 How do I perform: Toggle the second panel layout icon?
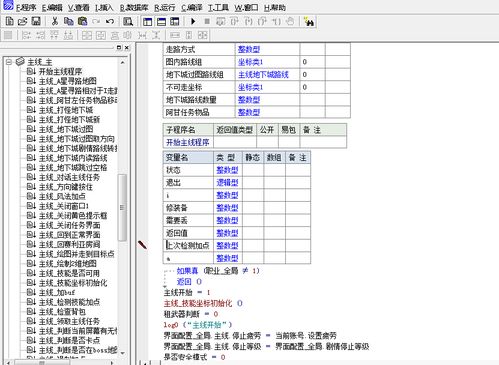click(161, 22)
